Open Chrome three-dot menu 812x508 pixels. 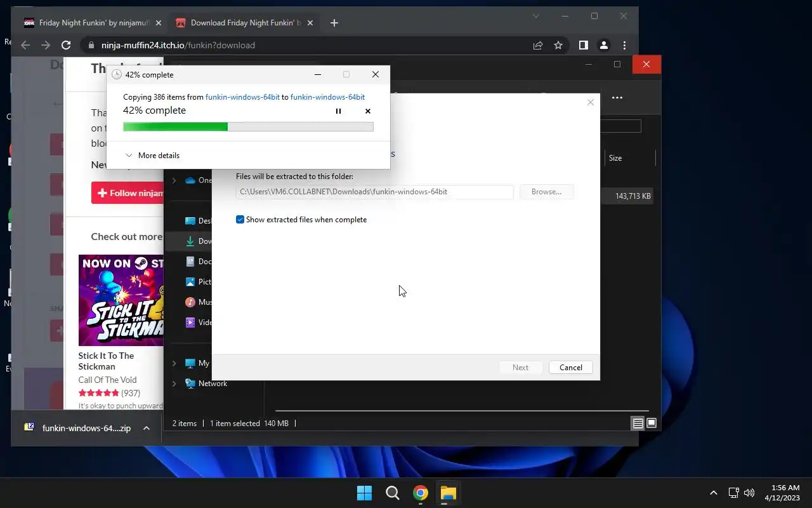[x=624, y=45]
